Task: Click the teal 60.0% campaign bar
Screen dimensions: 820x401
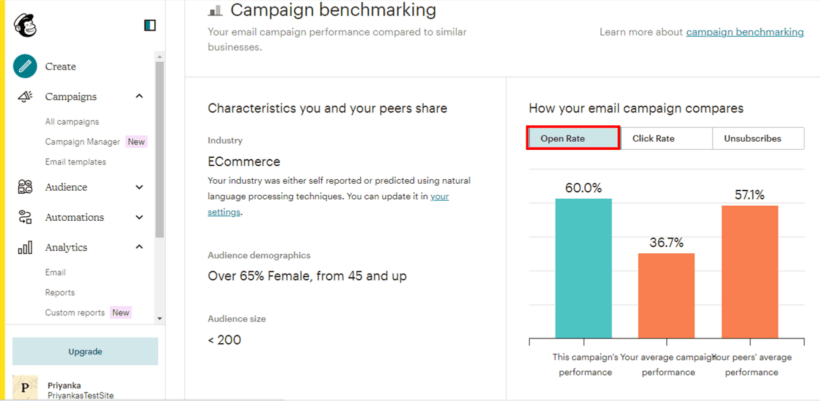Action: point(583,268)
